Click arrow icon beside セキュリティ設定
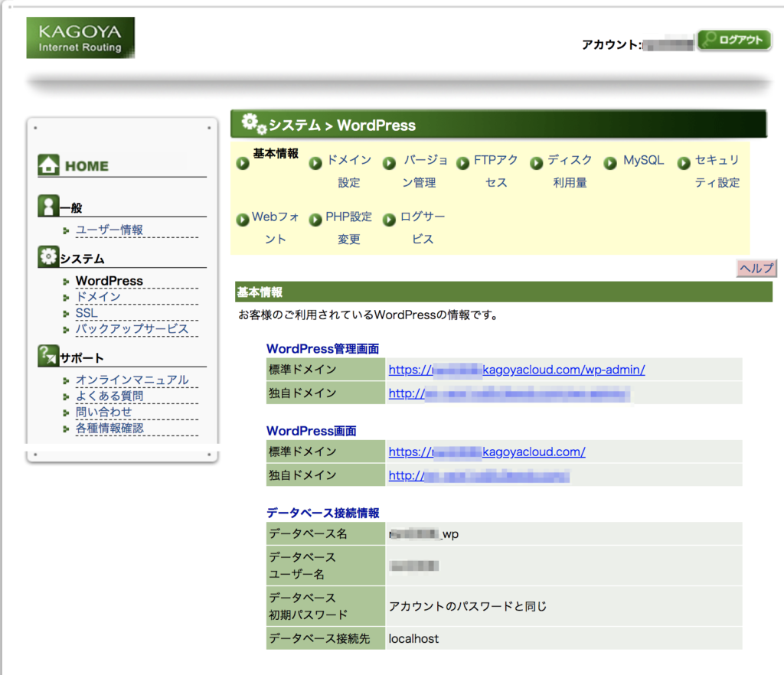This screenshot has width=784, height=675. [684, 163]
